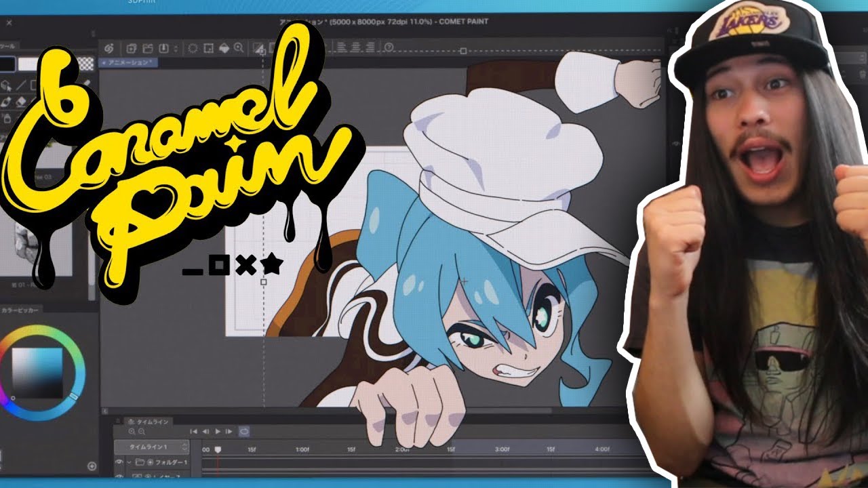Viewport: 868px width, 488px height.
Task: Click the arrows on the タイムライン1 selector
Action: pyautogui.click(x=184, y=447)
